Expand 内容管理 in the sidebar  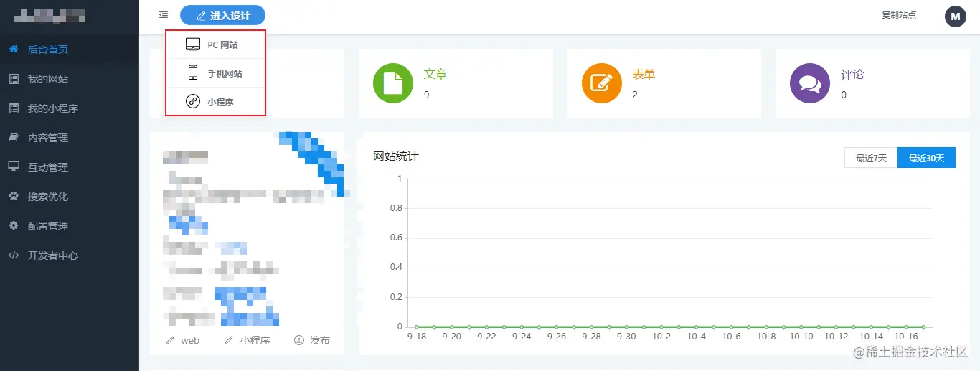(x=70, y=138)
